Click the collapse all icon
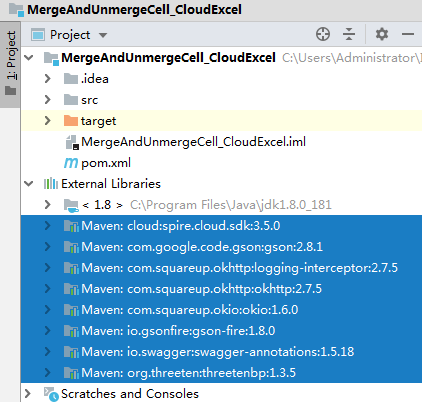The height and width of the screenshot is (402, 422). [349, 34]
